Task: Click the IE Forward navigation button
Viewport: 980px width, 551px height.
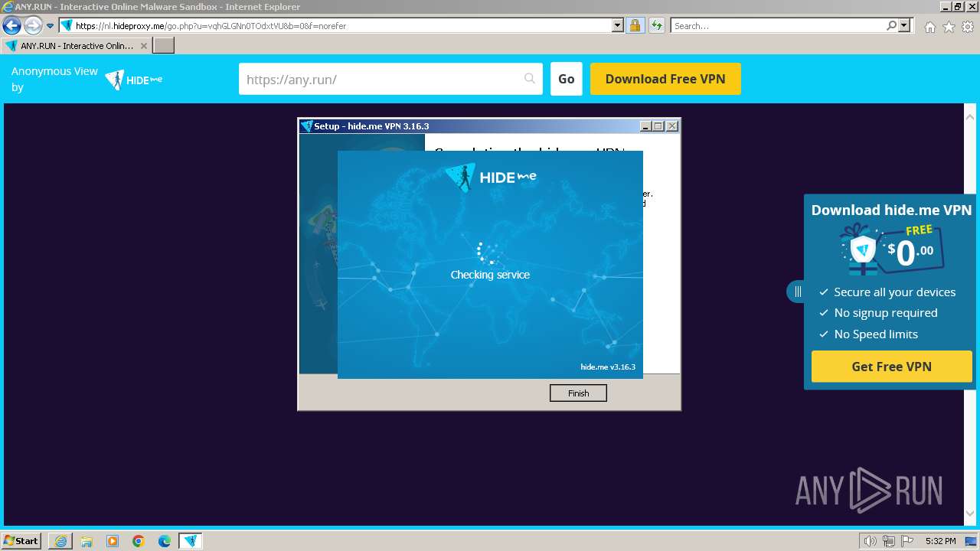Action: click(x=32, y=26)
